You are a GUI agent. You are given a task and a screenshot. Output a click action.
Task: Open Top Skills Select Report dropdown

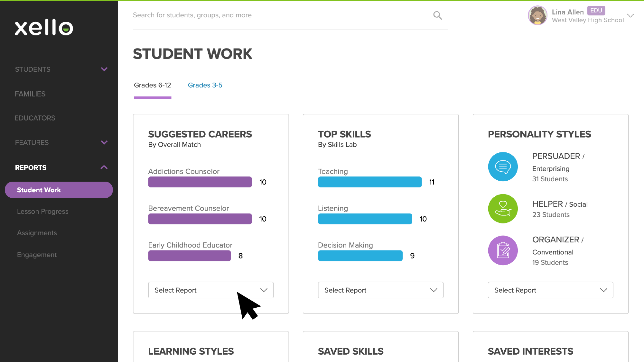[x=381, y=290]
